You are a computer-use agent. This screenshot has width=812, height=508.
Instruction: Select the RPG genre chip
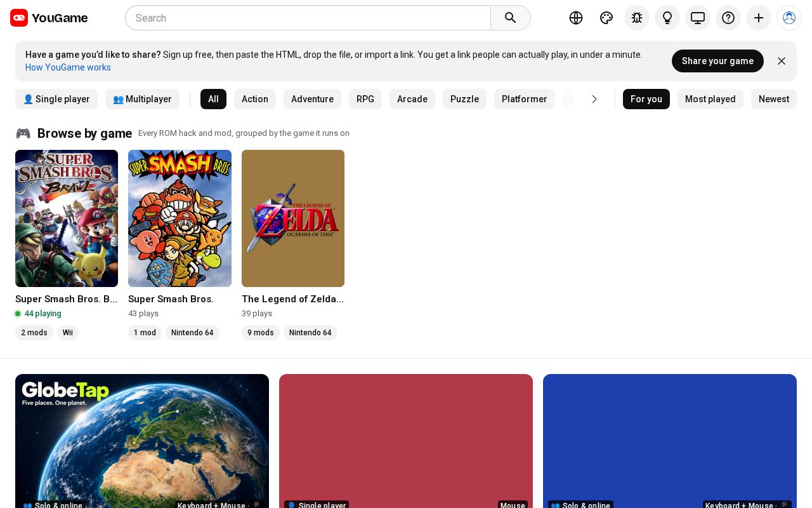[365, 99]
